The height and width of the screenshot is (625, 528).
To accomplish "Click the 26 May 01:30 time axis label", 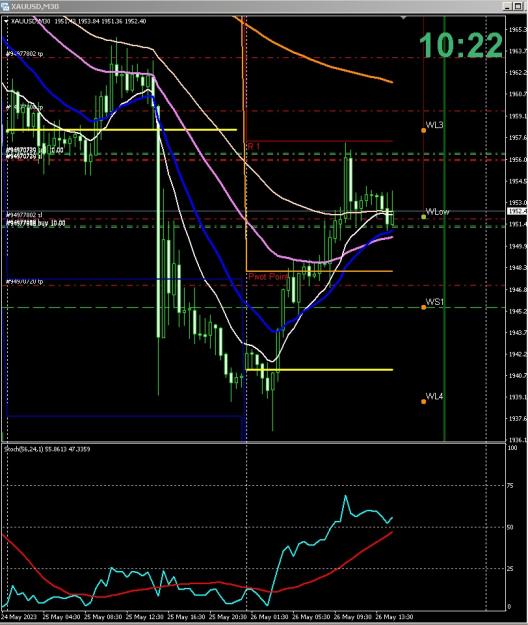I will click(x=269, y=617).
